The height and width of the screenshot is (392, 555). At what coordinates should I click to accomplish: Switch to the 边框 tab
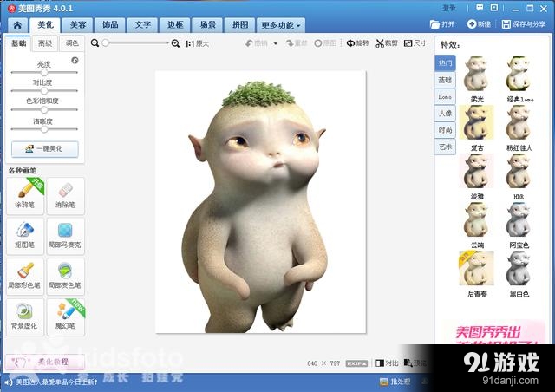click(175, 25)
